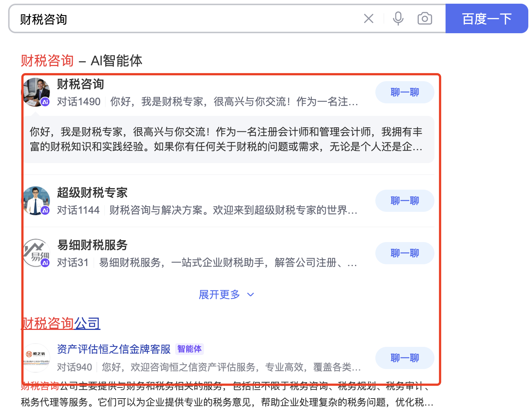Viewport: 532px width, 417px height.
Task: Click the clear search text X icon
Action: [x=368, y=18]
